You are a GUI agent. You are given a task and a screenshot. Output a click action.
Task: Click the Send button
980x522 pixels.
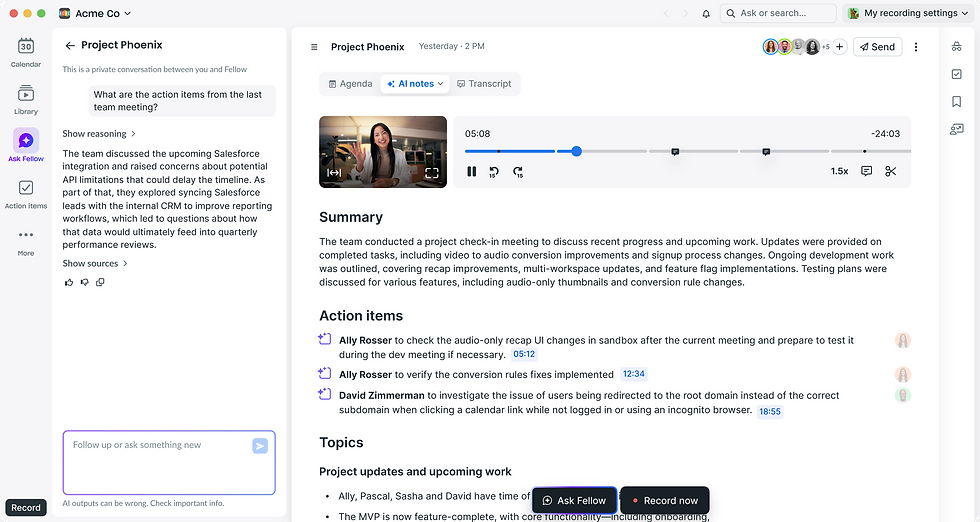[x=878, y=47]
